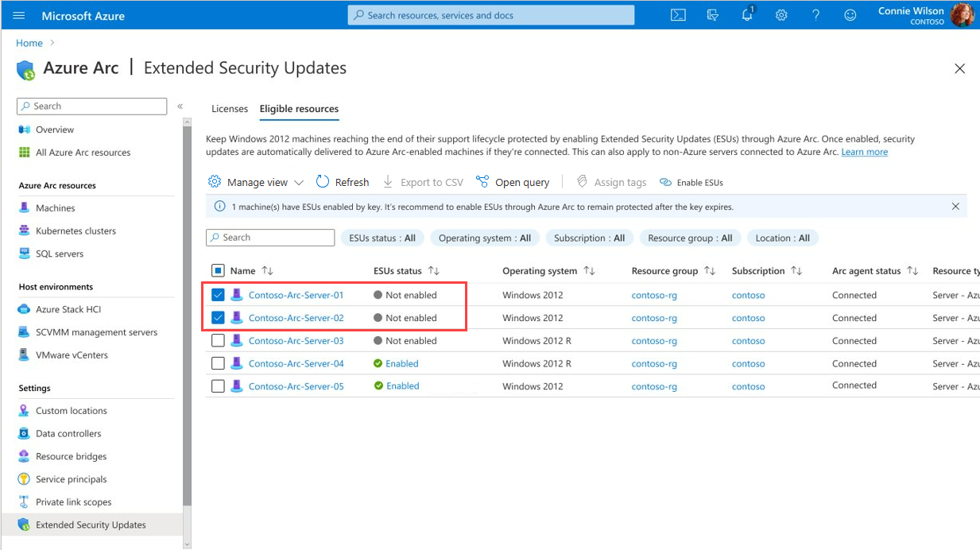Toggle the select-all header checkbox
980x550 pixels.
218,271
